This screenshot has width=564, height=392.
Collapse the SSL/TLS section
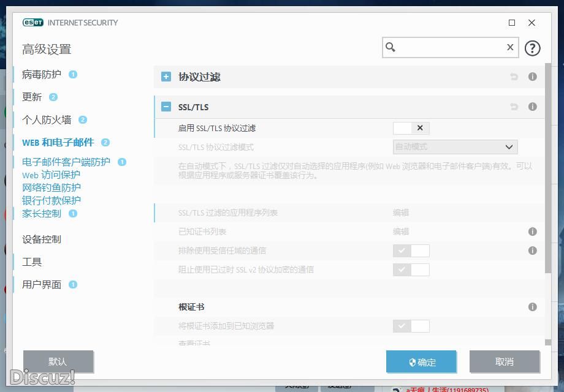point(166,107)
